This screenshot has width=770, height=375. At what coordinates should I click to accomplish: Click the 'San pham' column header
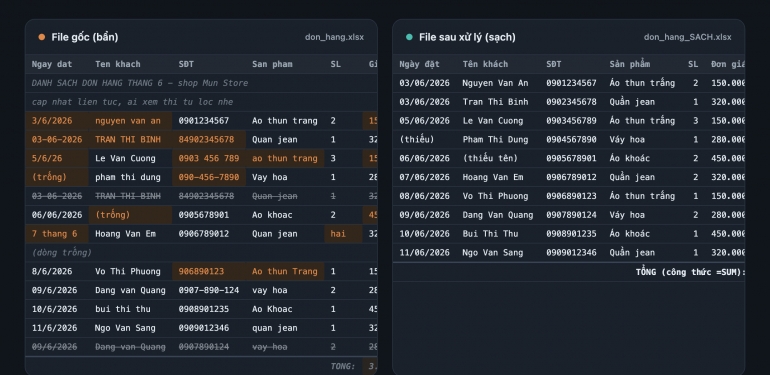[x=272, y=64]
